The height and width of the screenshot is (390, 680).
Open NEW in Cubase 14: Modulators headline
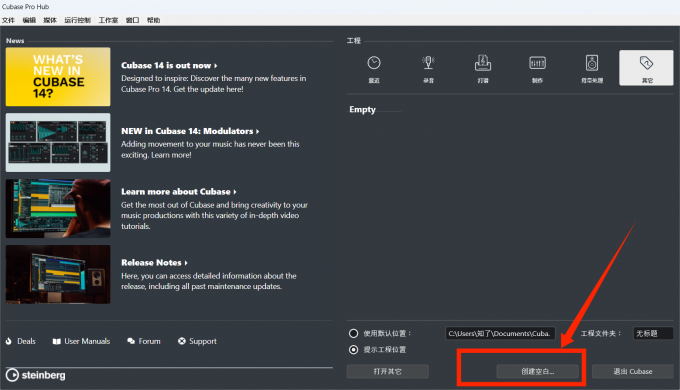point(190,131)
